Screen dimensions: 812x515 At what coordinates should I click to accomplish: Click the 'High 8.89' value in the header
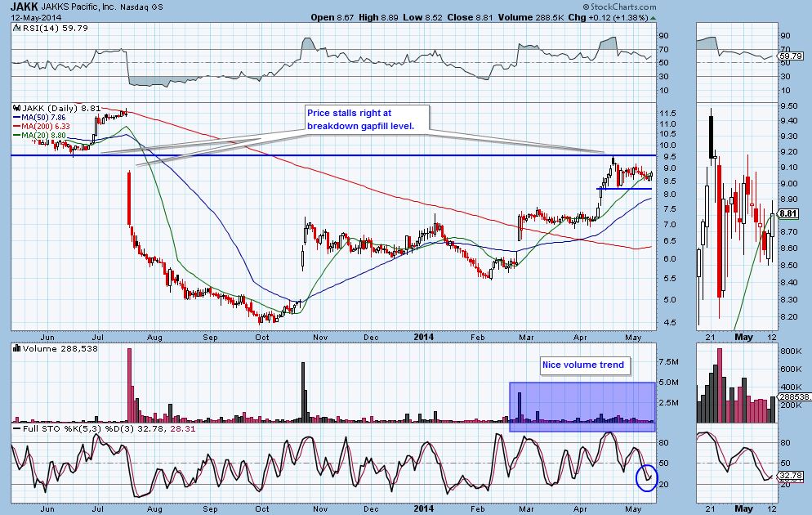378,18
